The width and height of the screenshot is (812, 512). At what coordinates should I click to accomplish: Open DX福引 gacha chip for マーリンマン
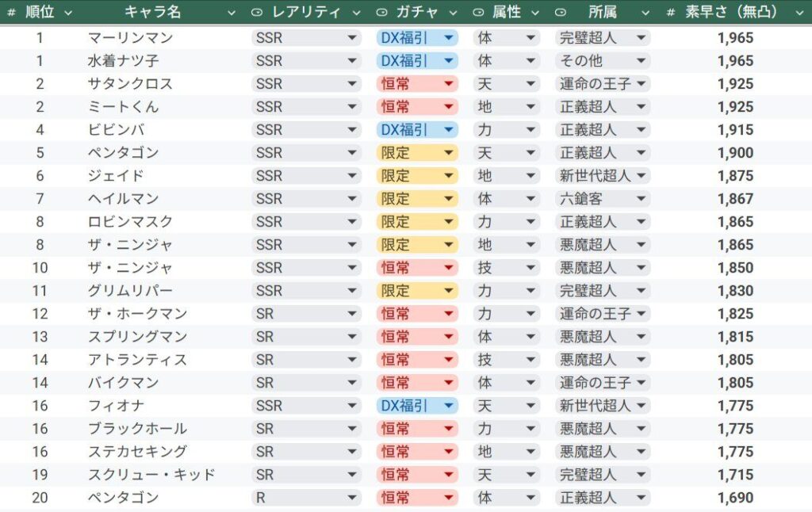click(417, 38)
